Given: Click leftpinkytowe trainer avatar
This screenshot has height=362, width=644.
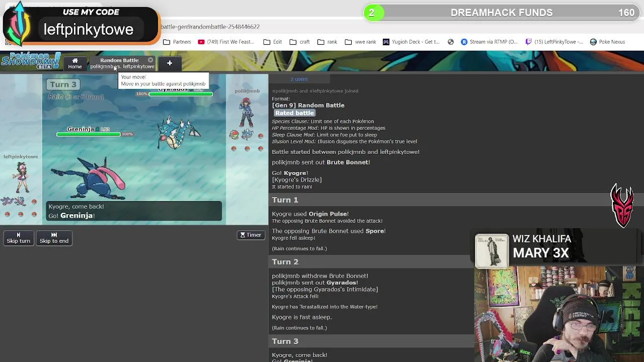Looking at the screenshot, I should click(21, 177).
